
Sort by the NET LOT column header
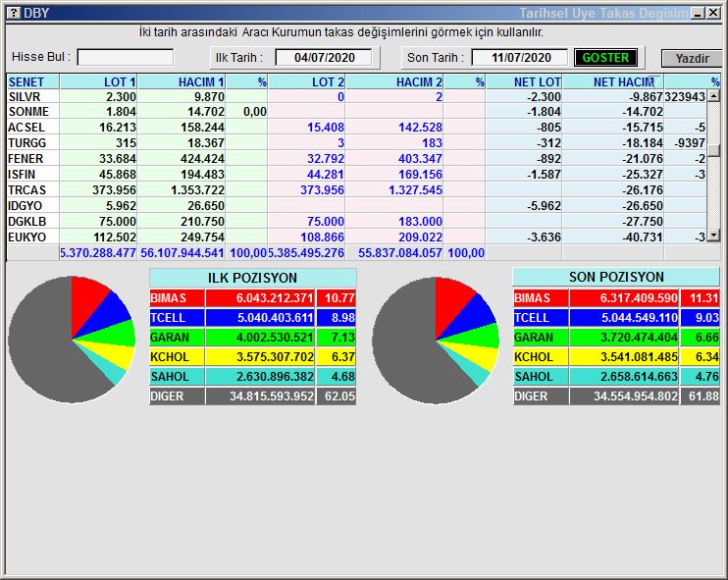(524, 81)
